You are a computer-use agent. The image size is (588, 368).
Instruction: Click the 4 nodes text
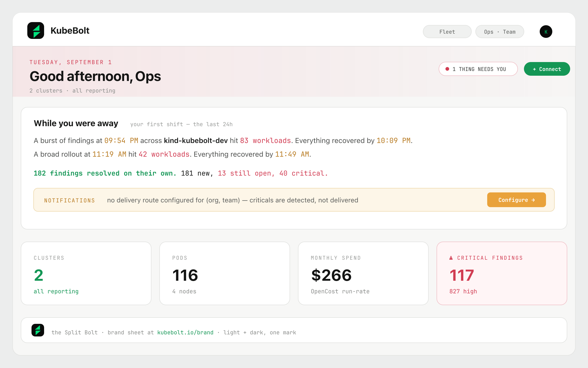[184, 291]
